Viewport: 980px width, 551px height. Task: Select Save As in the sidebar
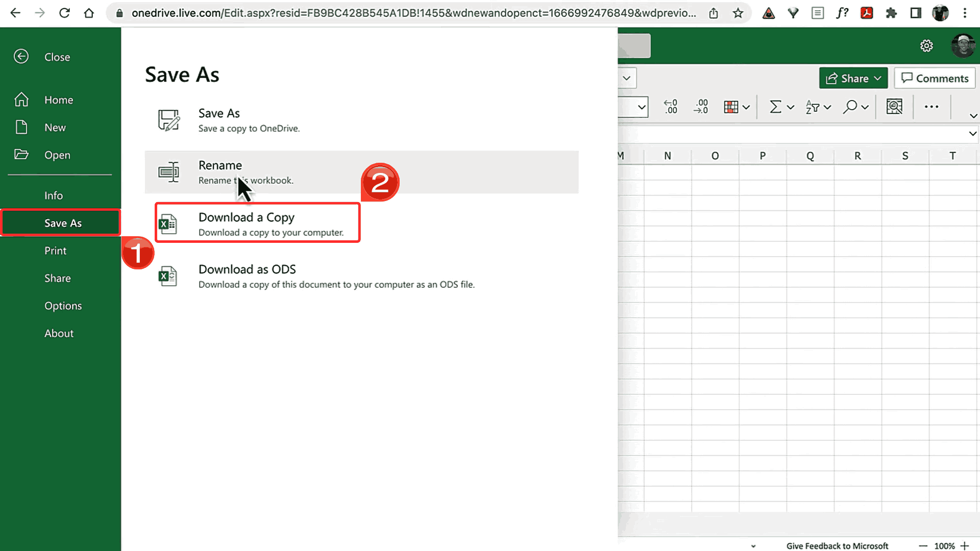pyautogui.click(x=60, y=223)
